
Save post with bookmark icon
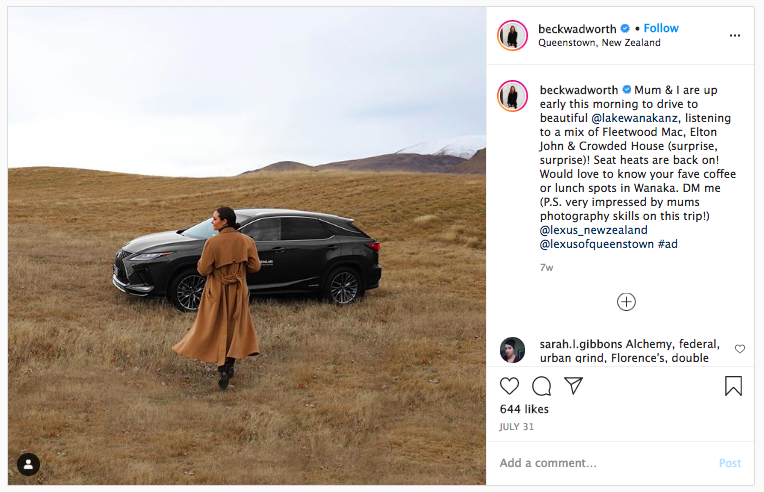point(733,386)
